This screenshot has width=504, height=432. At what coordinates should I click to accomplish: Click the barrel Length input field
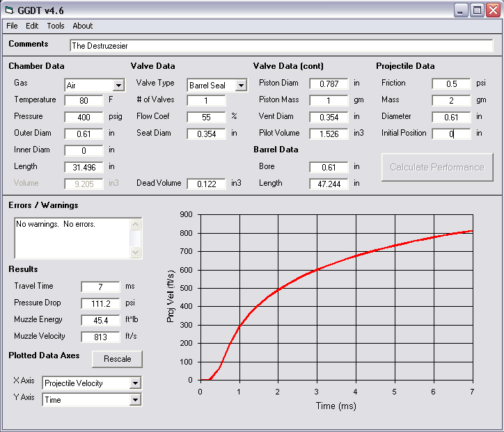coord(329,184)
